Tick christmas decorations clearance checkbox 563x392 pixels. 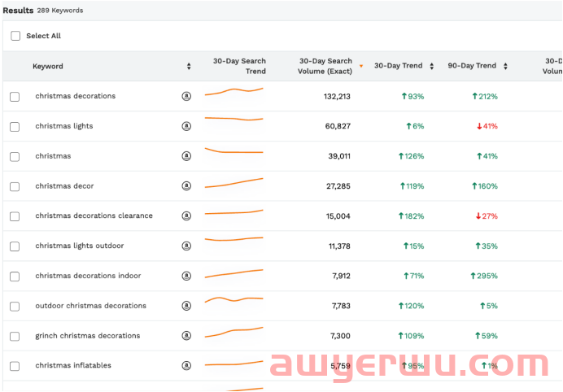[15, 216]
